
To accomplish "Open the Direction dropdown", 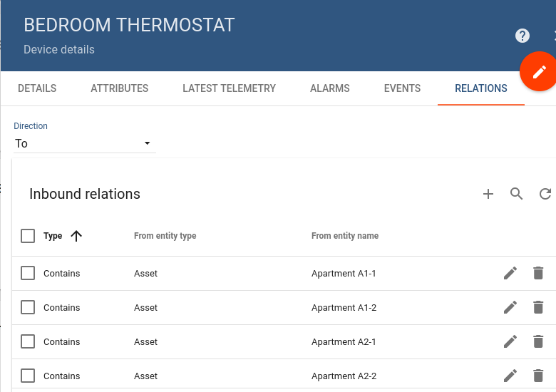I will click(84, 143).
